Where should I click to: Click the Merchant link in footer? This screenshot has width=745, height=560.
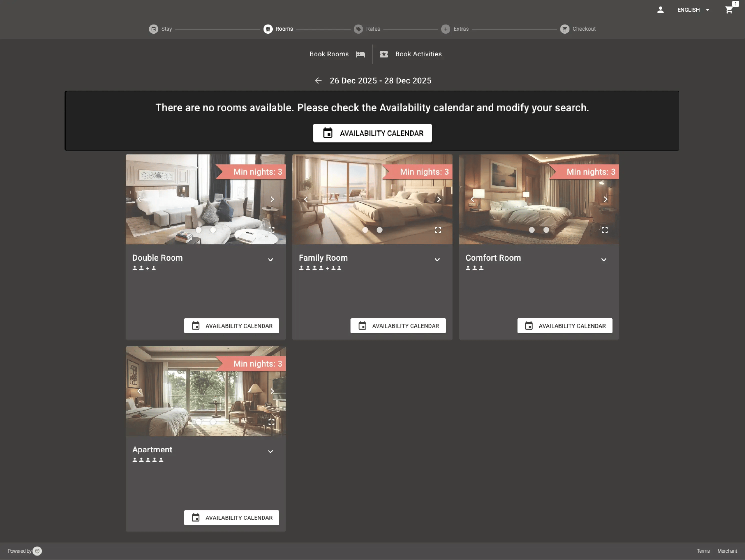(727, 551)
